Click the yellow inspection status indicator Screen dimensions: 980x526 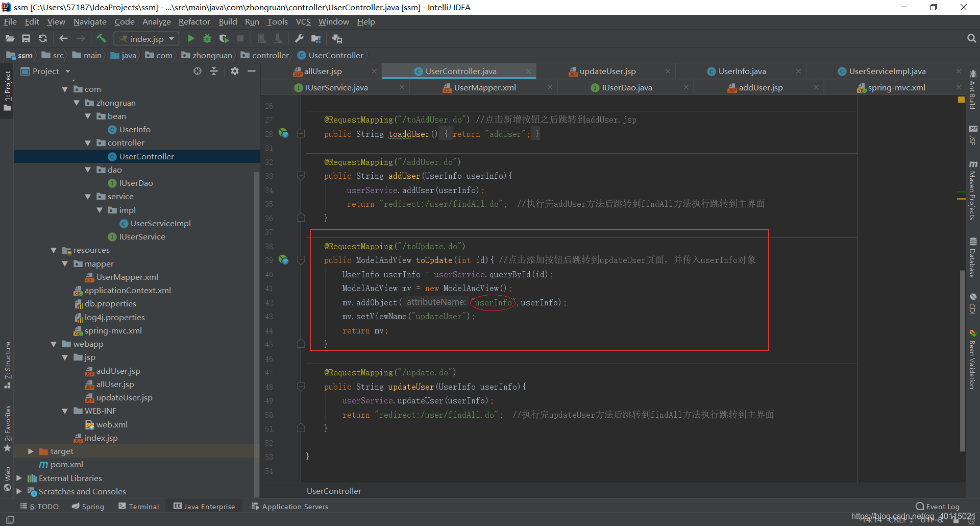pos(961,100)
